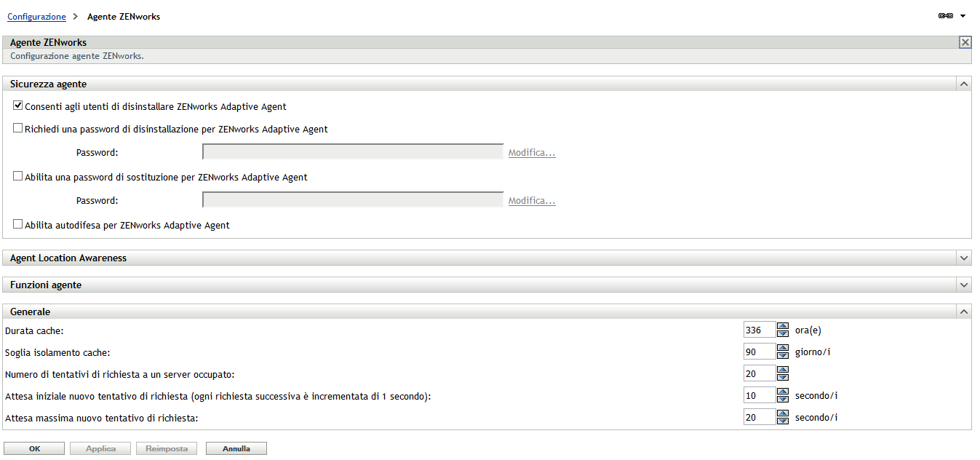980x460 pixels.
Task: Increase Durata cache value with up arrow
Action: tap(783, 326)
